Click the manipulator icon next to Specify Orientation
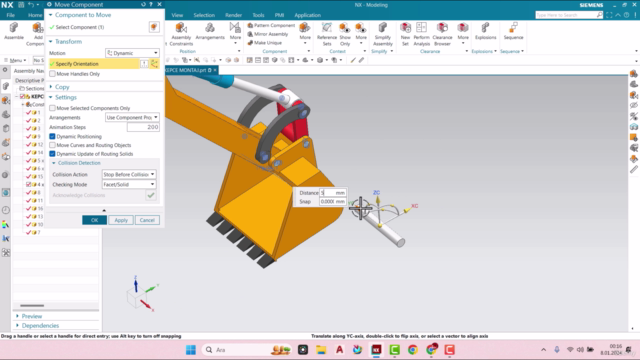Screen dimensions: 640x360 click(x=154, y=64)
